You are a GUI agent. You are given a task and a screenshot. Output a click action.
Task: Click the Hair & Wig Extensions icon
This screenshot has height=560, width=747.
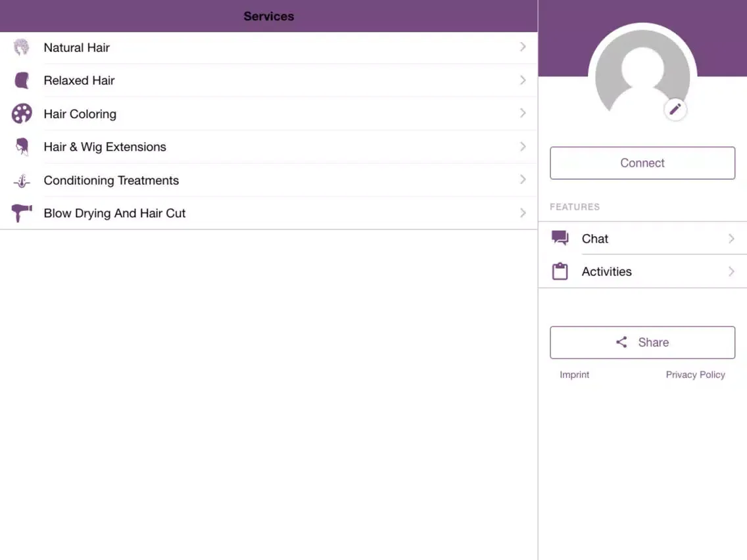[22, 147]
